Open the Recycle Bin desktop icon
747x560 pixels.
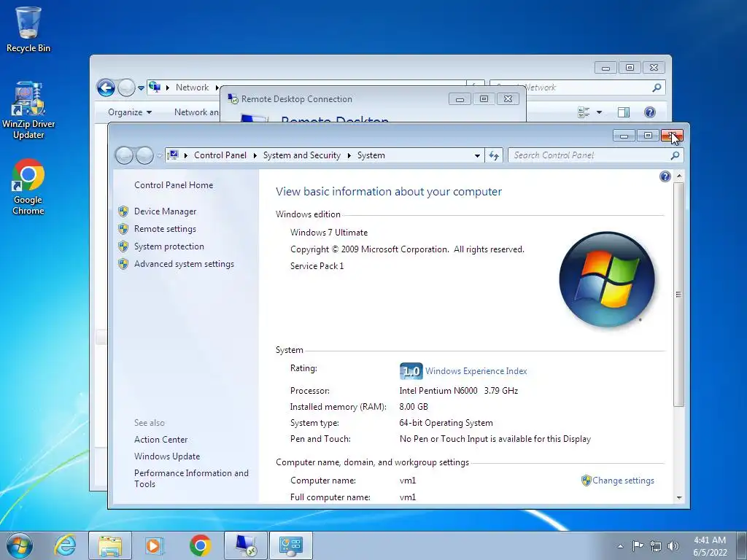[x=28, y=29]
